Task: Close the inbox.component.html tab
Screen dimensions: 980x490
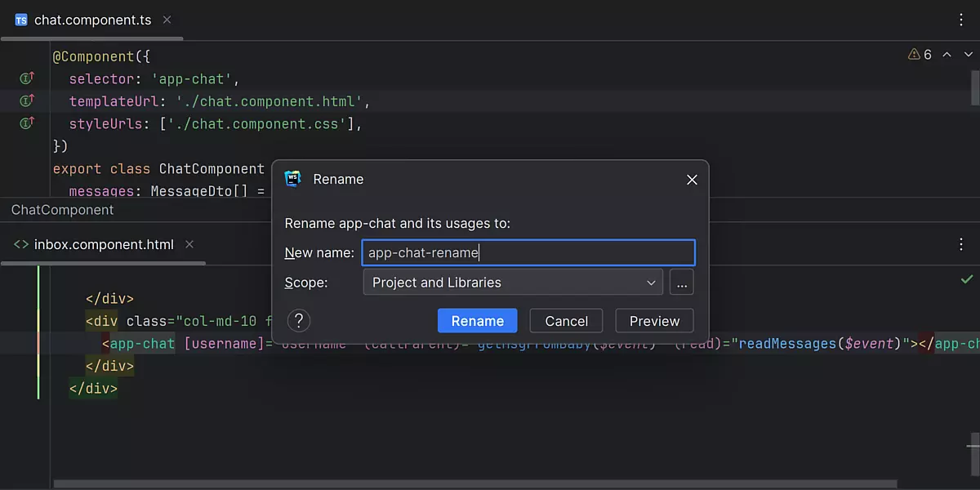Action: pos(189,245)
